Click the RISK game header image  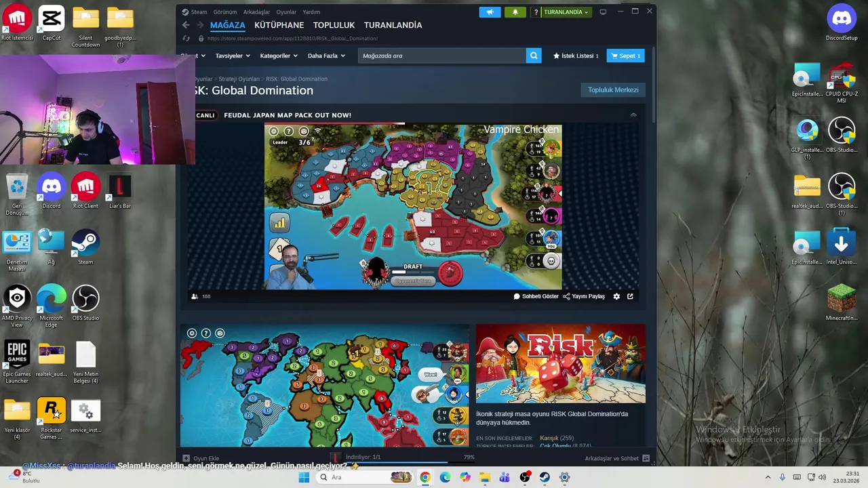click(561, 363)
